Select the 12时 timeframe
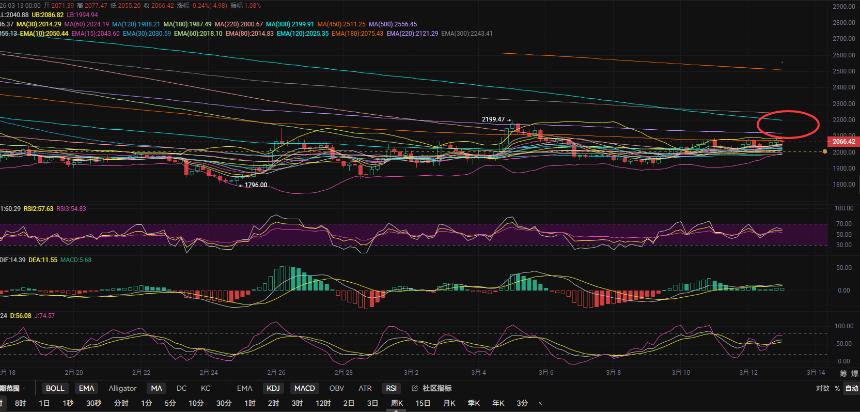Screen dimensions: 860x412 point(322,403)
